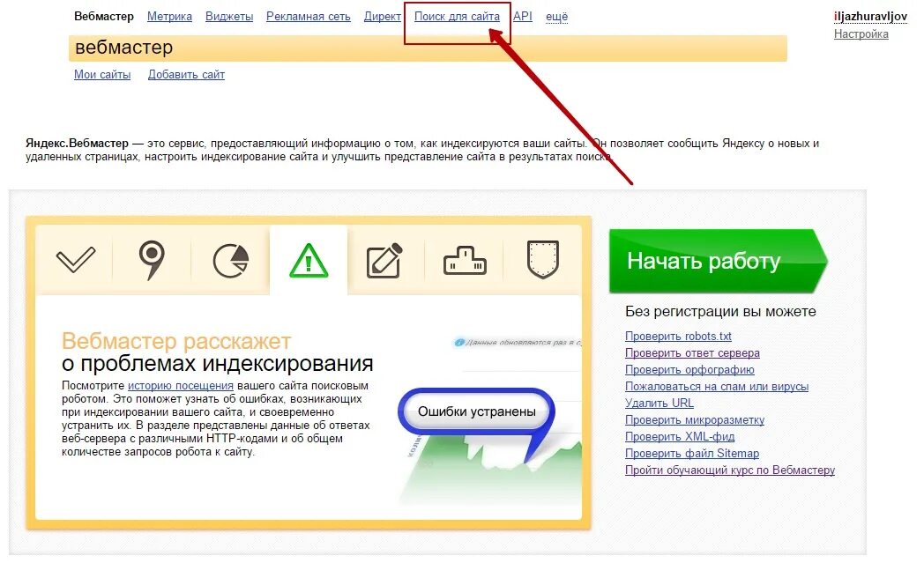Viewport: 924px width, 563px height.
Task: Open Пожаловаться на спам или вирусы
Action: point(717,386)
